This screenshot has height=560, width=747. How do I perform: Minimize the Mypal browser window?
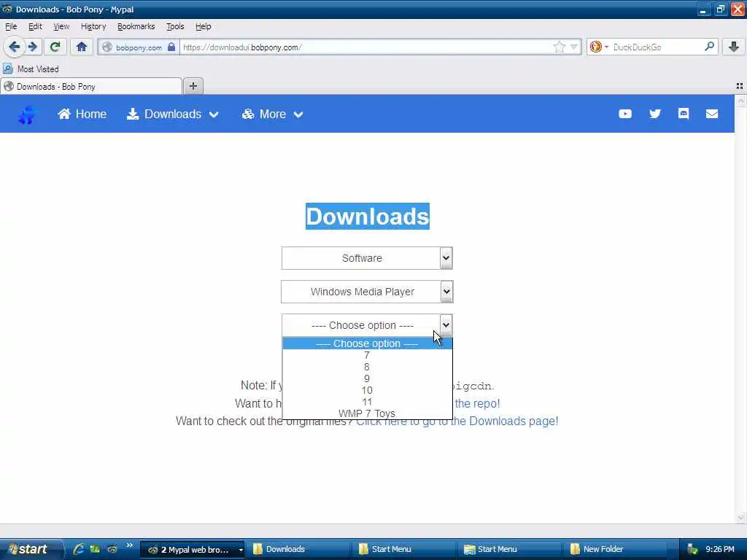coord(704,9)
